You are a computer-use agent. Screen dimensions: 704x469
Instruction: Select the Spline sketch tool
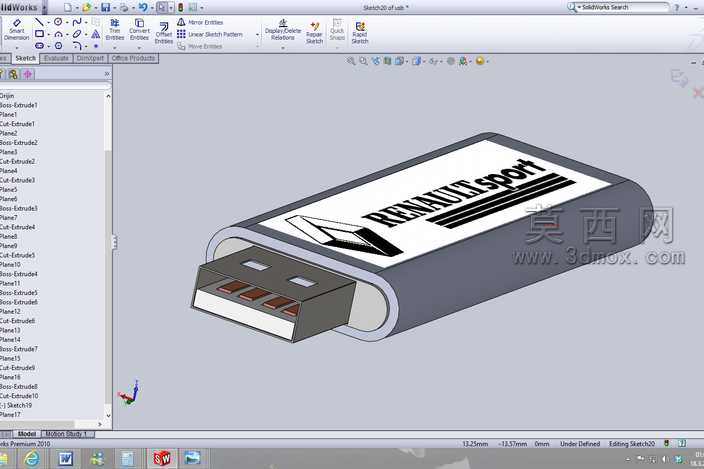point(77,22)
